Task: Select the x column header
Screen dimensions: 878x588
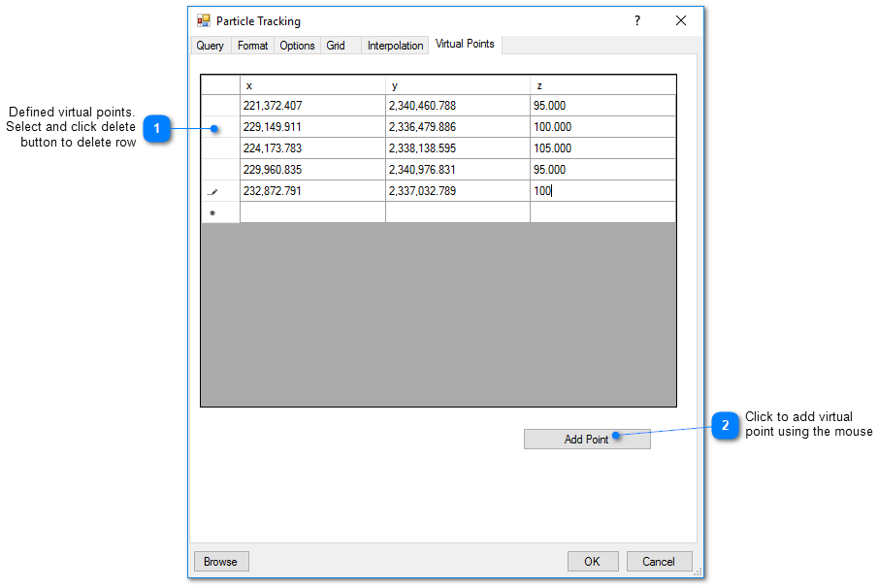Action: pyautogui.click(x=312, y=84)
